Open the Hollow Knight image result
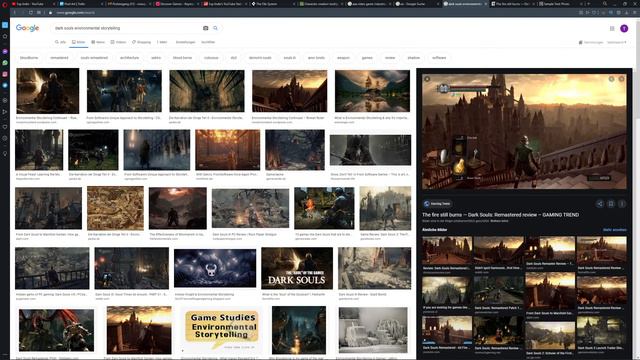Image resolution: width=640 pixels, height=360 pixels. (215, 269)
